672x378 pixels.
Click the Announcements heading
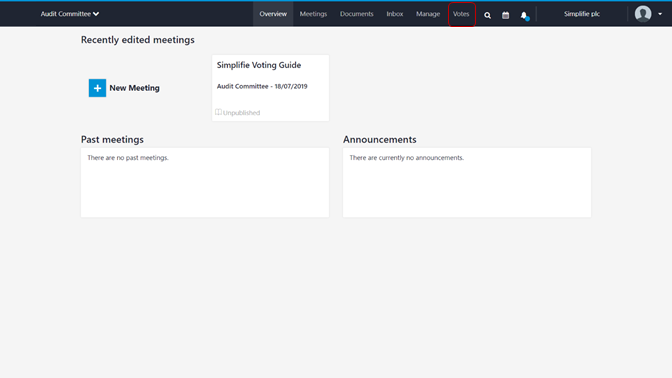pyautogui.click(x=379, y=139)
